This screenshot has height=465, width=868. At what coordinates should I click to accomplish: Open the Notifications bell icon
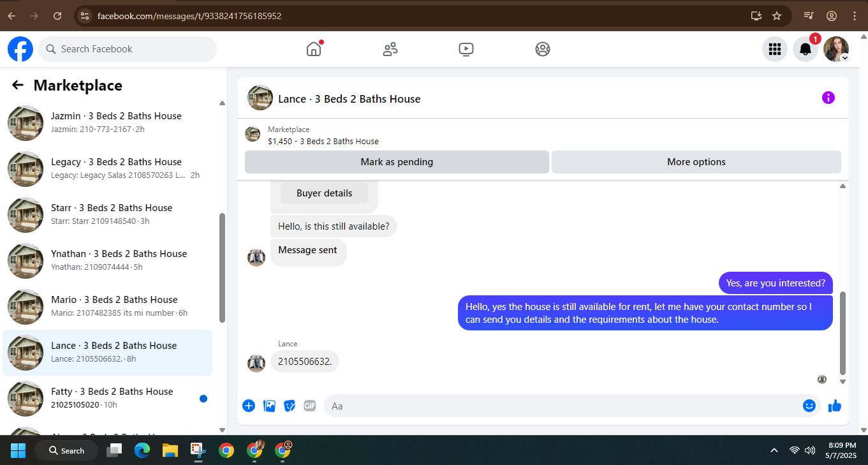[x=805, y=49]
